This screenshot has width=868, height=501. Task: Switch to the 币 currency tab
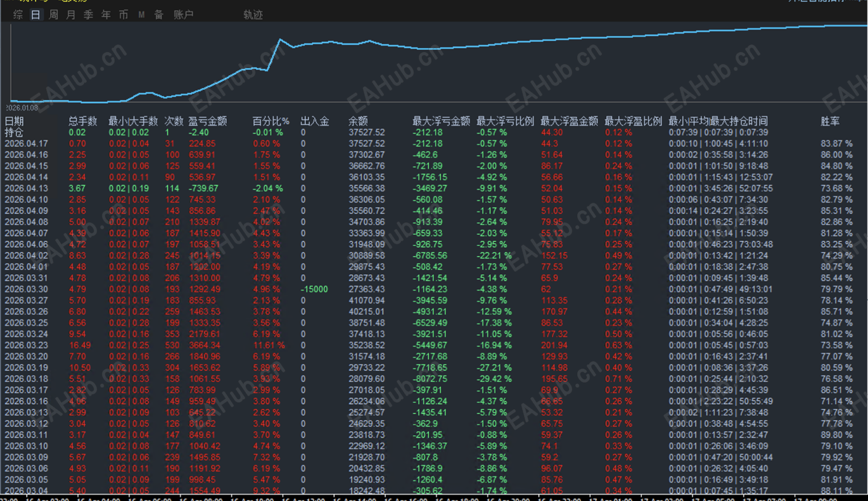(x=124, y=15)
